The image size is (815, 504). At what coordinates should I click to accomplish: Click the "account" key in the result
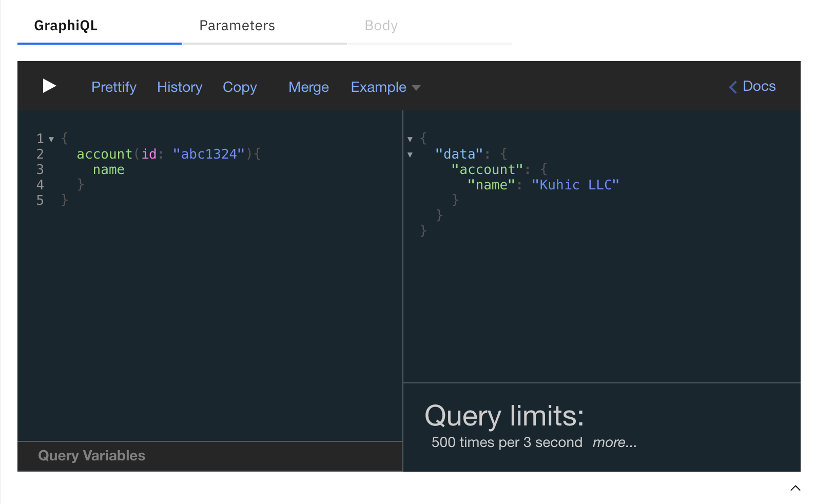[x=487, y=169]
